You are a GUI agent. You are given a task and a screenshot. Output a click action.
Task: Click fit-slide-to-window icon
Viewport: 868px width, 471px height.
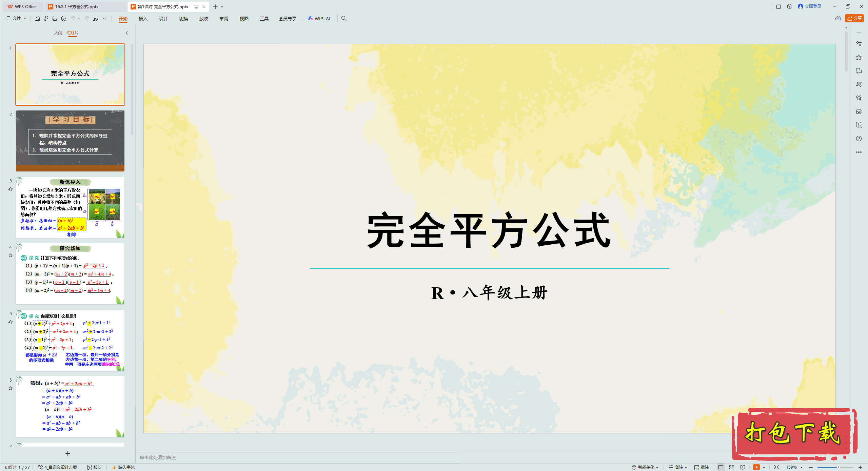[x=776, y=467]
